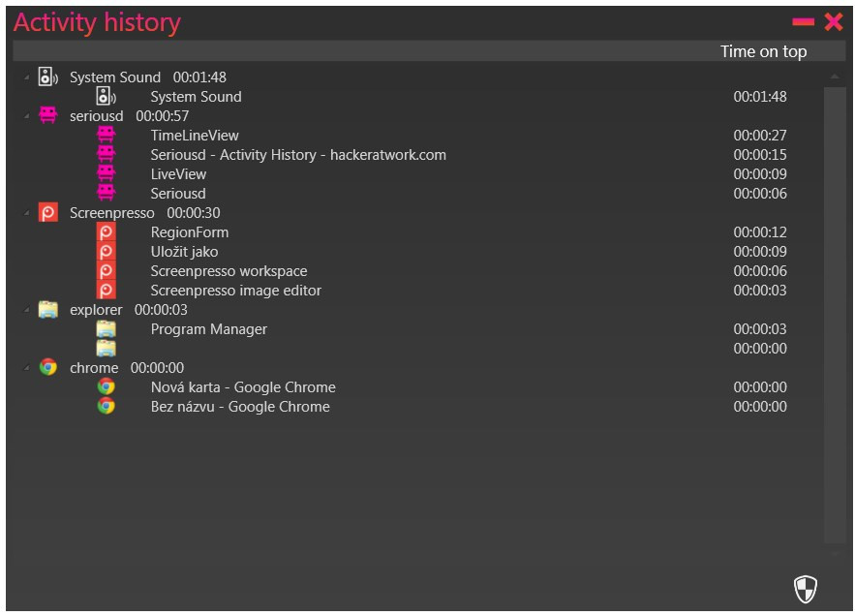Select Bez názvu - Google Chrome entry
Screen dimensions: 855x616
pos(240,407)
